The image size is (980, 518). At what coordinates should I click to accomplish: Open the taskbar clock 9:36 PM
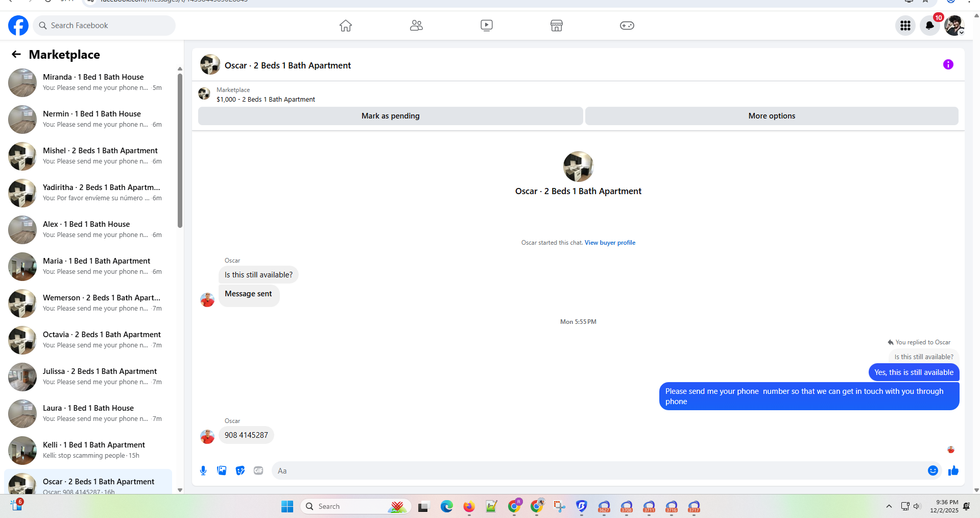[944, 506]
